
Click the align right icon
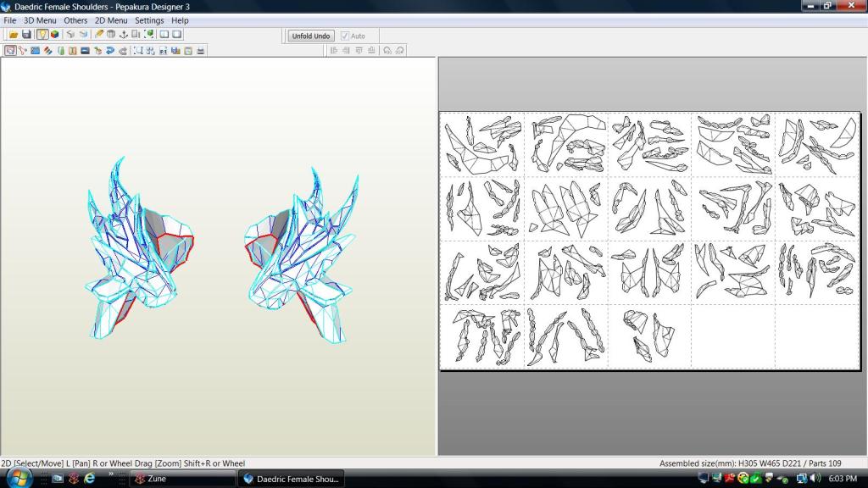point(346,50)
